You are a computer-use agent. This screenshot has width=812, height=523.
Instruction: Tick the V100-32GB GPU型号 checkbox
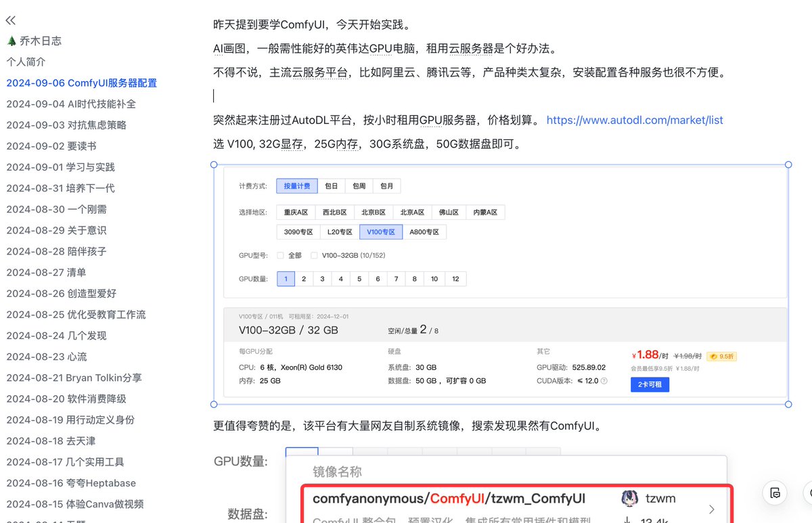[x=313, y=256]
